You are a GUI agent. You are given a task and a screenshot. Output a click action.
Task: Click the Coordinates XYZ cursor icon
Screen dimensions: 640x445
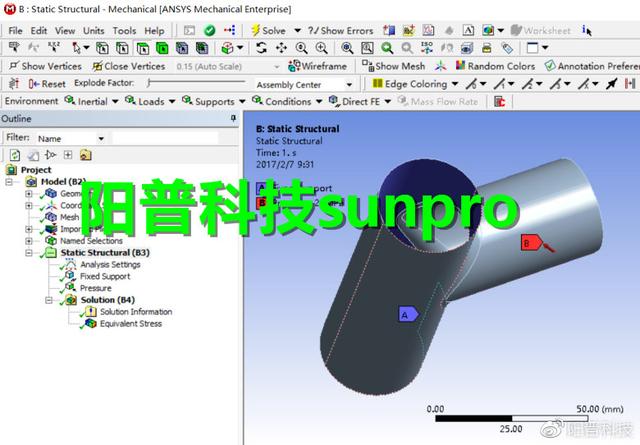tap(54, 48)
